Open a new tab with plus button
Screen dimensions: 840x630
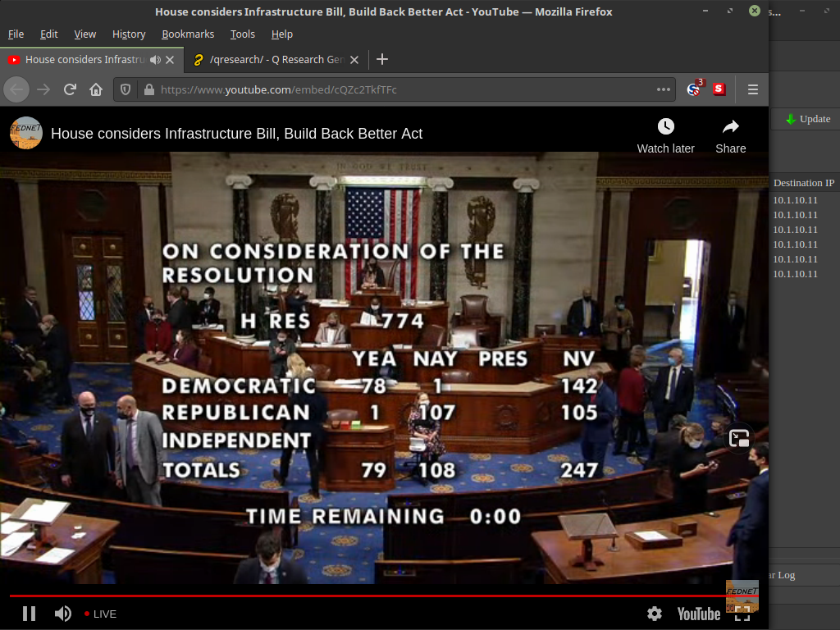[x=382, y=59]
